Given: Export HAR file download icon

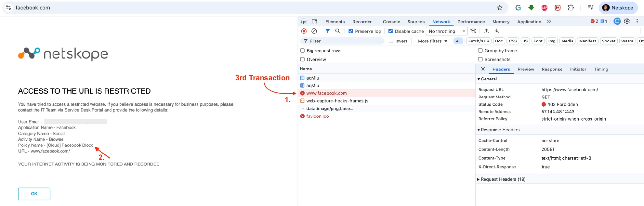Looking at the screenshot, I should [497, 31].
